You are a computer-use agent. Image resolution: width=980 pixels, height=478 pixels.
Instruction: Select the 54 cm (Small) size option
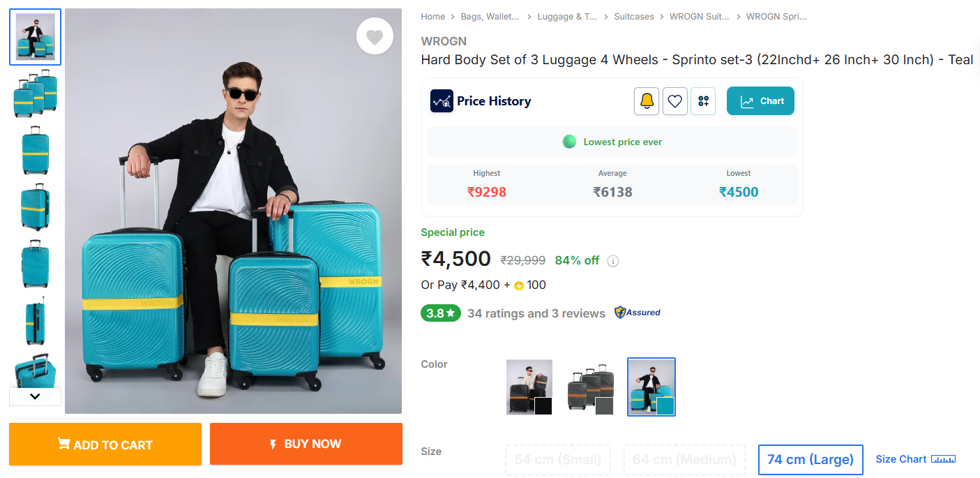click(558, 460)
